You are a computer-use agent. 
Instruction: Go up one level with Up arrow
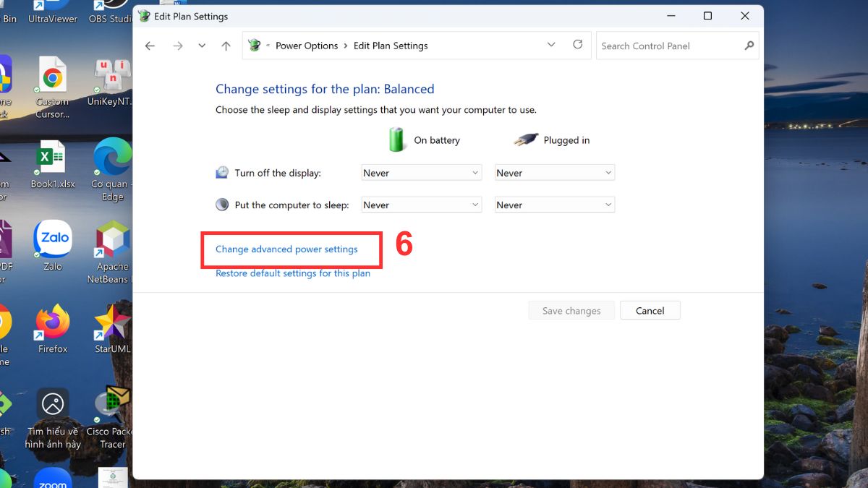(226, 46)
